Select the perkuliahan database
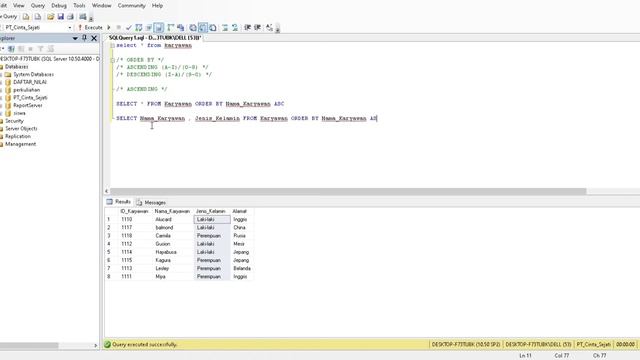The image size is (640, 360). 26,90
